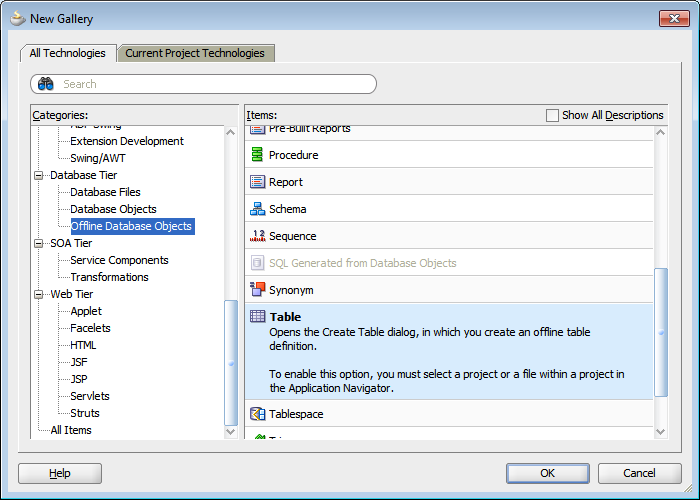Image resolution: width=700 pixels, height=500 pixels.
Task: Click SQL Generated from Database Objects text
Action: tap(362, 263)
